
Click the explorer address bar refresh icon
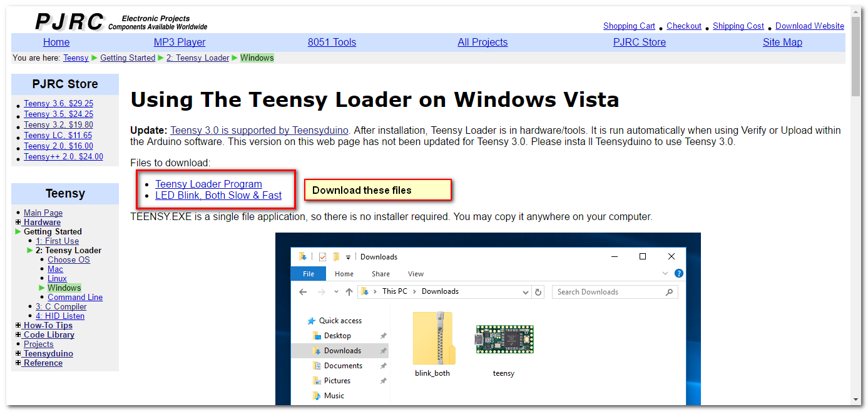coord(539,292)
